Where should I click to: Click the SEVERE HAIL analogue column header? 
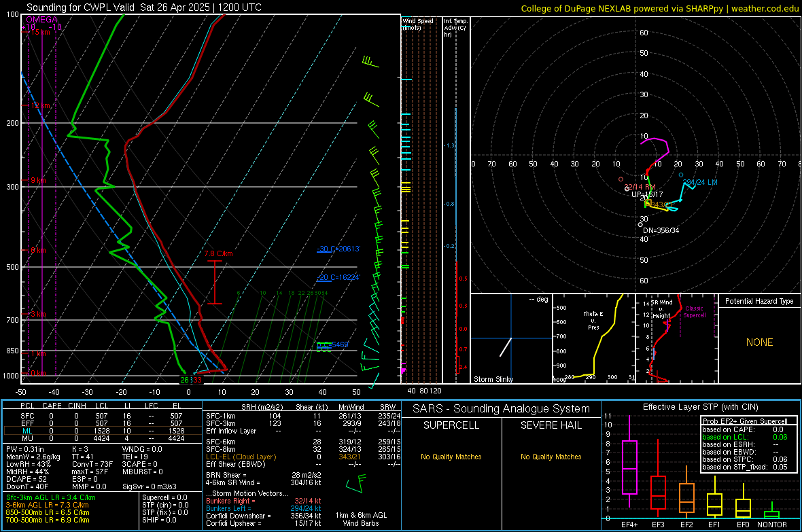click(551, 425)
